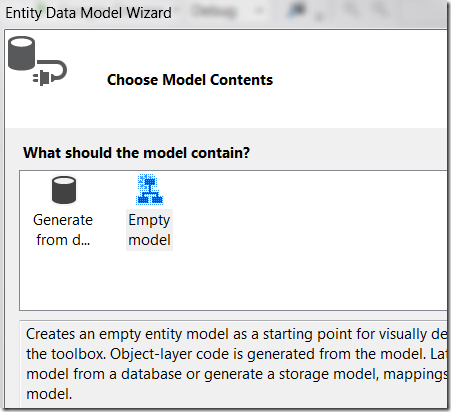The height and width of the screenshot is (412, 451).
Task: Click the "Choose Model Contents" heading
Action: (190, 80)
